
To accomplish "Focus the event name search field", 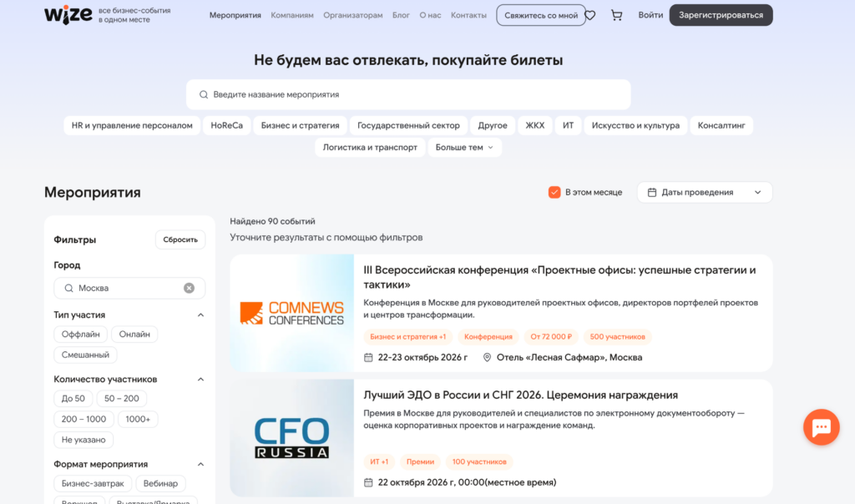I will 408,95.
